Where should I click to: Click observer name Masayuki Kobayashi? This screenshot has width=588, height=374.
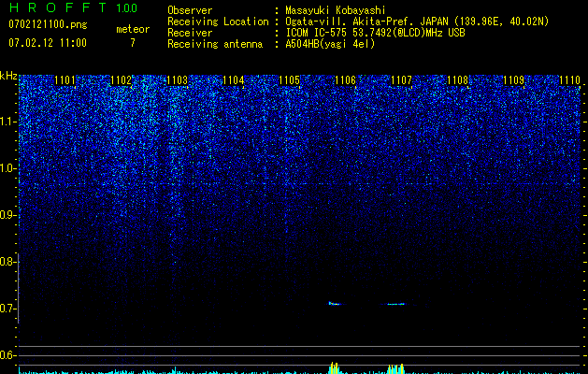(x=336, y=10)
